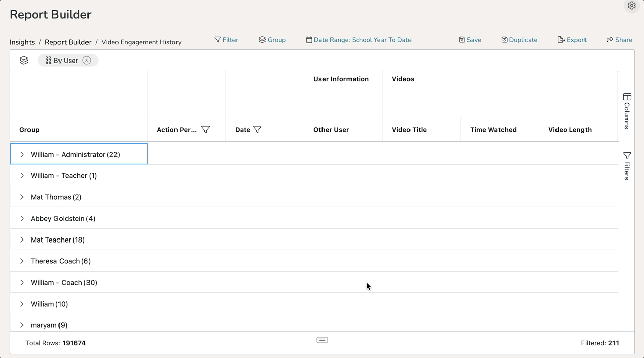Open the Filters side panel
The image size is (644, 358).
(627, 165)
